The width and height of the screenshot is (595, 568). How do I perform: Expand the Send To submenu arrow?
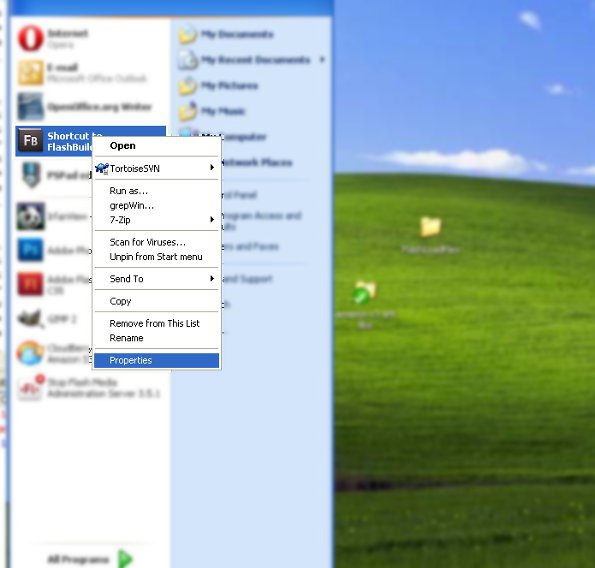(x=212, y=278)
